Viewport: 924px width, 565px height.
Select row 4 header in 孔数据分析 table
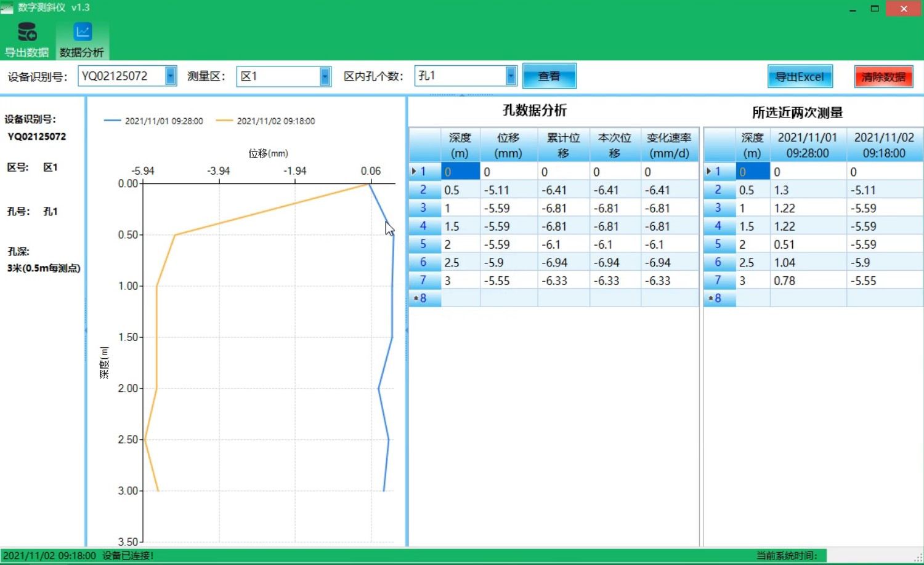(424, 226)
